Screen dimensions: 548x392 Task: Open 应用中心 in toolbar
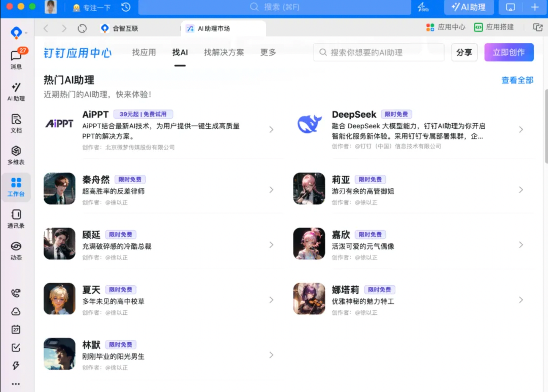tap(446, 27)
